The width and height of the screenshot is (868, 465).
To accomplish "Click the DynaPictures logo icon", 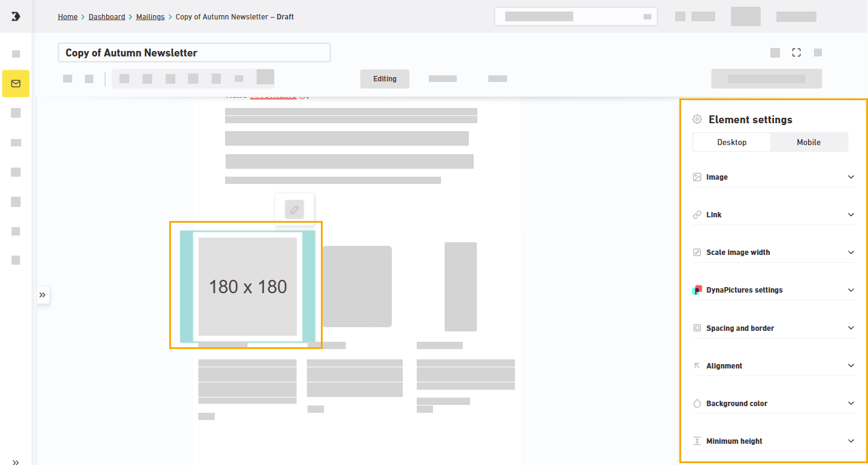I will 697,290.
